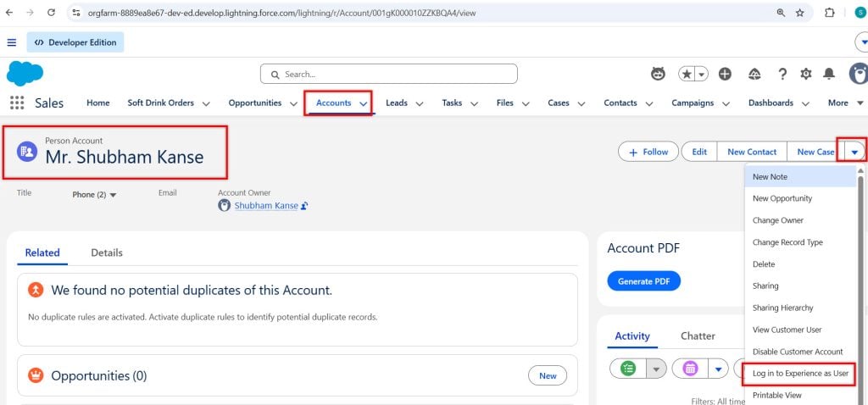Image resolution: width=868 pixels, height=405 pixels.
Task: Click the Developer Edition badge
Action: (x=75, y=42)
